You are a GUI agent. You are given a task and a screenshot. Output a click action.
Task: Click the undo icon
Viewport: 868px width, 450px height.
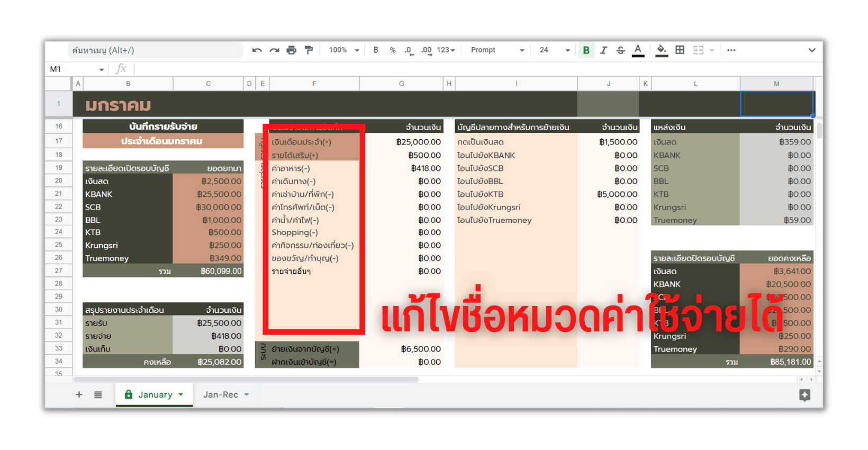(257, 50)
